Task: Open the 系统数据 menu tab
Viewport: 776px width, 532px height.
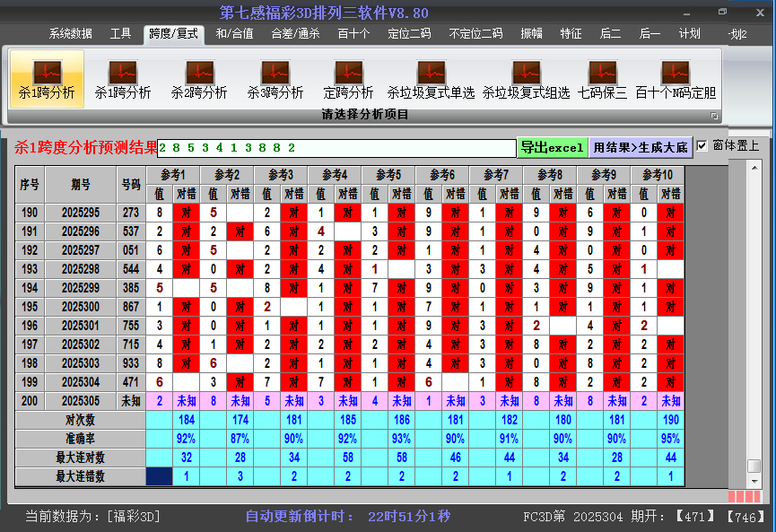Action: coord(70,34)
